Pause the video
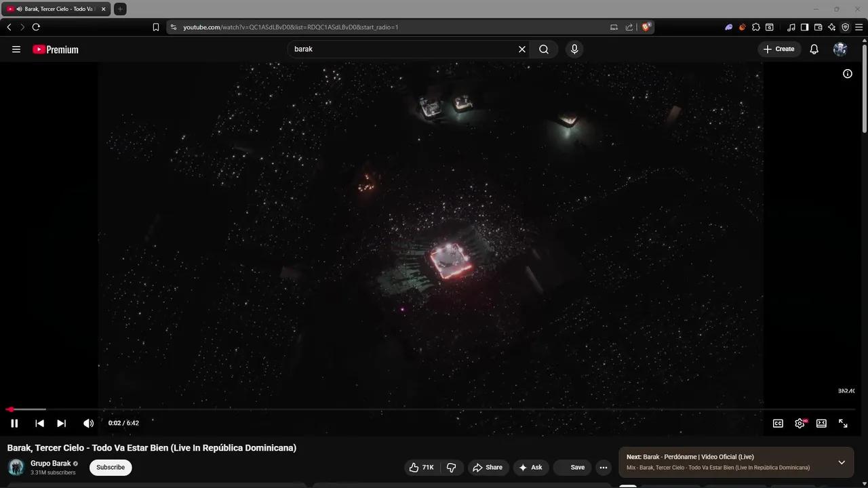 pos(14,424)
